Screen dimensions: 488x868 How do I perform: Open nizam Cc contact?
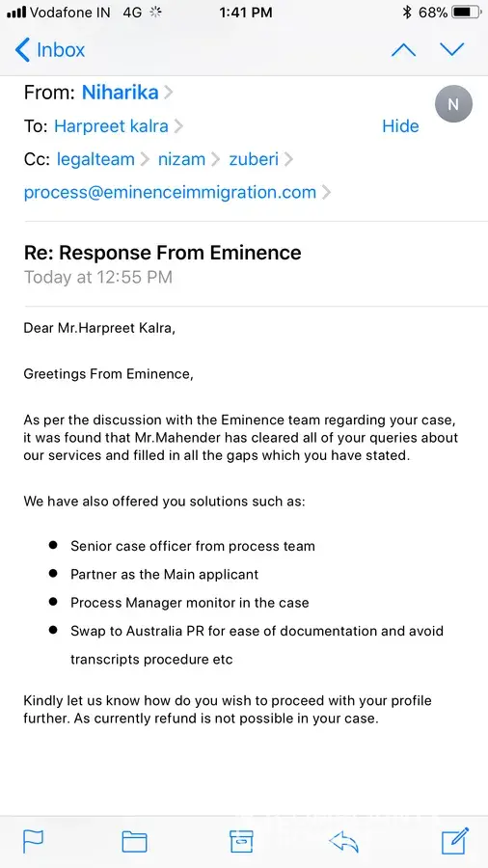coord(181,159)
